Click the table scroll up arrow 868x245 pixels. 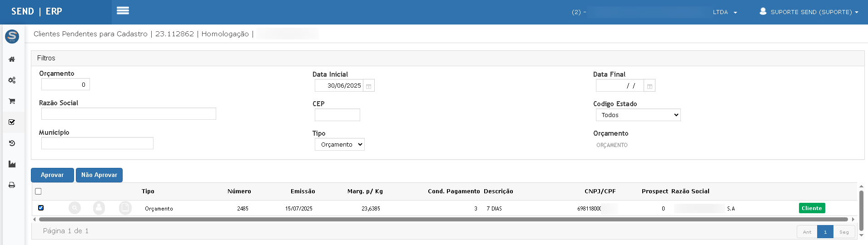click(x=861, y=186)
